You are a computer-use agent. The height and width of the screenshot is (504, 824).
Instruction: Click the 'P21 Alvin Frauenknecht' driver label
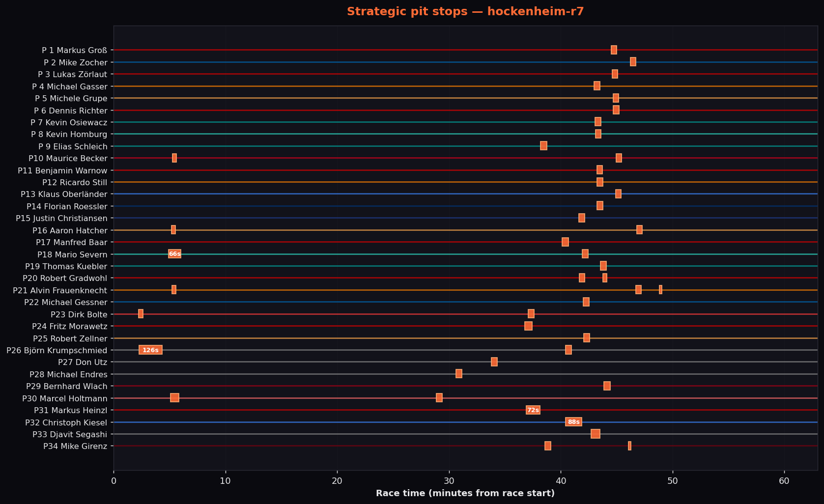pyautogui.click(x=60, y=290)
